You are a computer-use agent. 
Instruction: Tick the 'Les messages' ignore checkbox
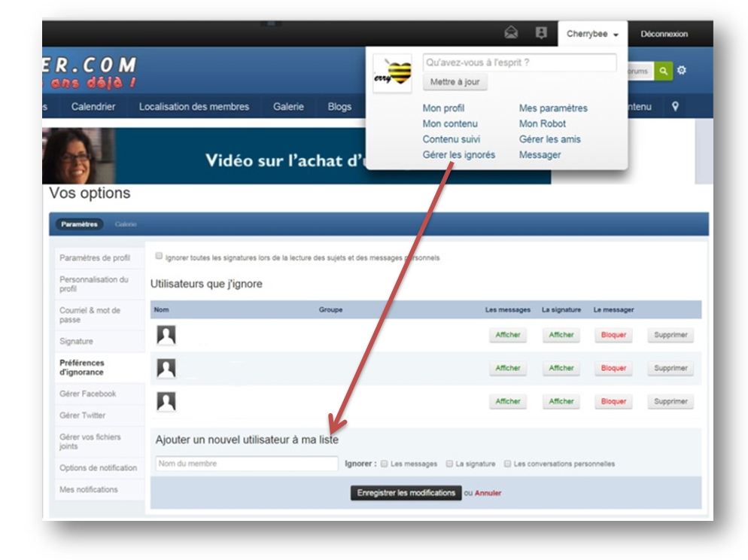point(385,464)
